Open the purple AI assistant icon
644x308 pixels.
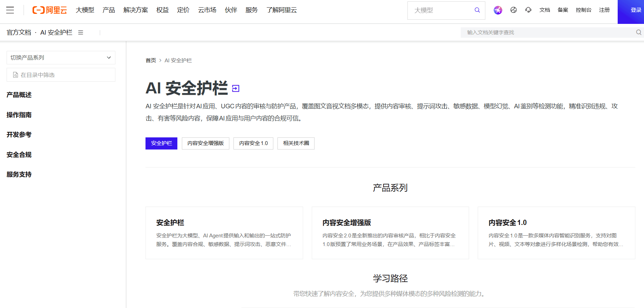pos(498,10)
